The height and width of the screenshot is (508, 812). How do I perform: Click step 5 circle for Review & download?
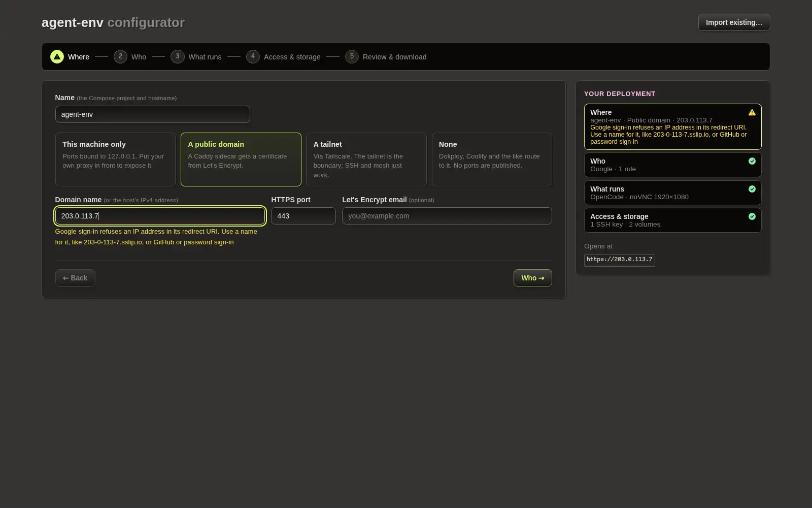[x=352, y=56]
